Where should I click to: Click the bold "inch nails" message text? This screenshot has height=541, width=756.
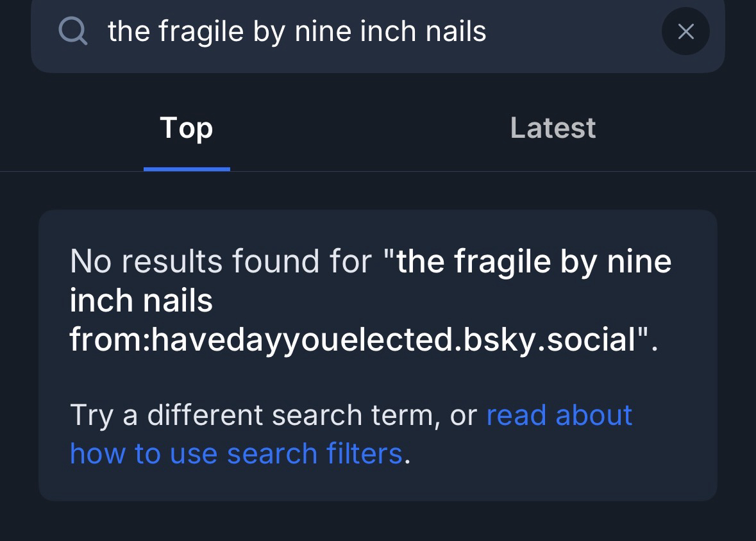pyautogui.click(x=141, y=300)
